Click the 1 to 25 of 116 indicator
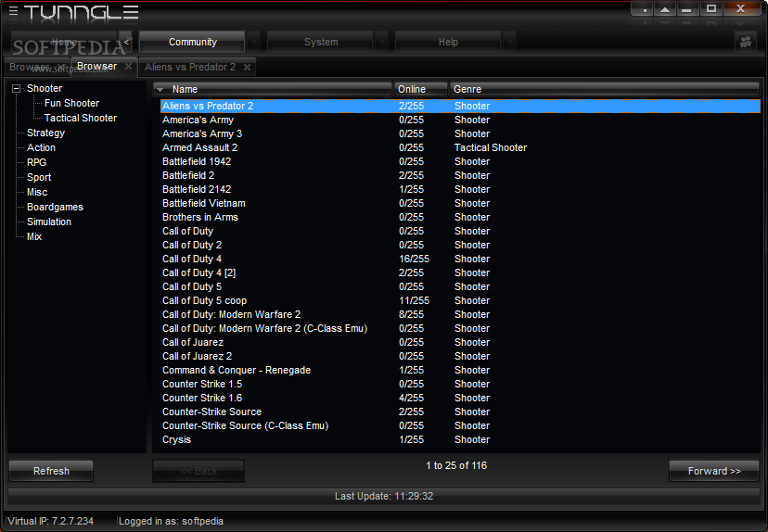Screen dimensions: 768x532 456,465
